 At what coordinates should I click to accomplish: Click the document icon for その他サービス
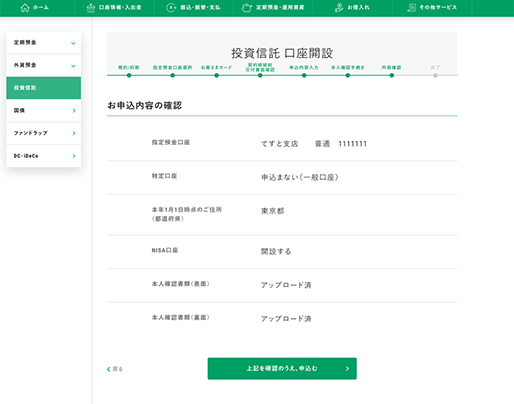click(412, 8)
